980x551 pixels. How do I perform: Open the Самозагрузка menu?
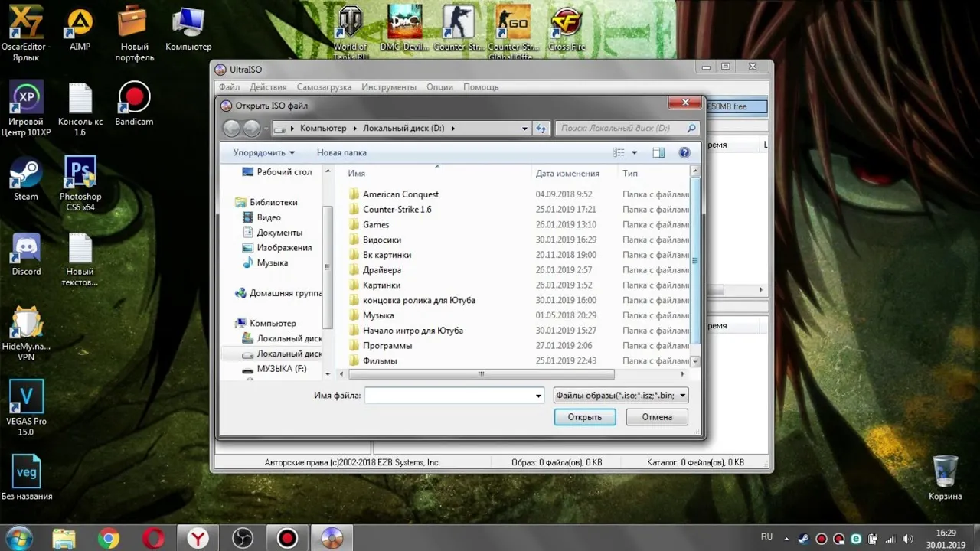coord(324,87)
